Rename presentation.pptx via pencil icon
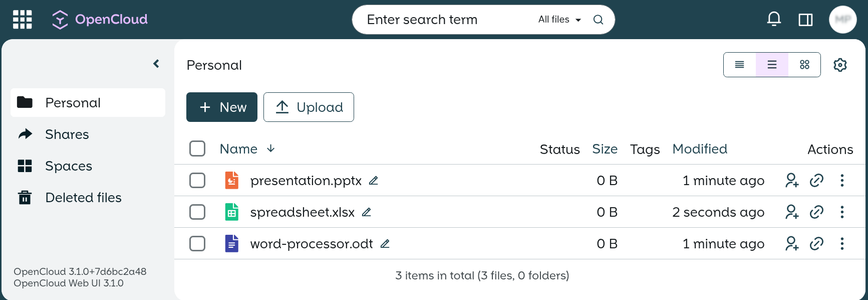The height and width of the screenshot is (300, 868). tap(373, 180)
